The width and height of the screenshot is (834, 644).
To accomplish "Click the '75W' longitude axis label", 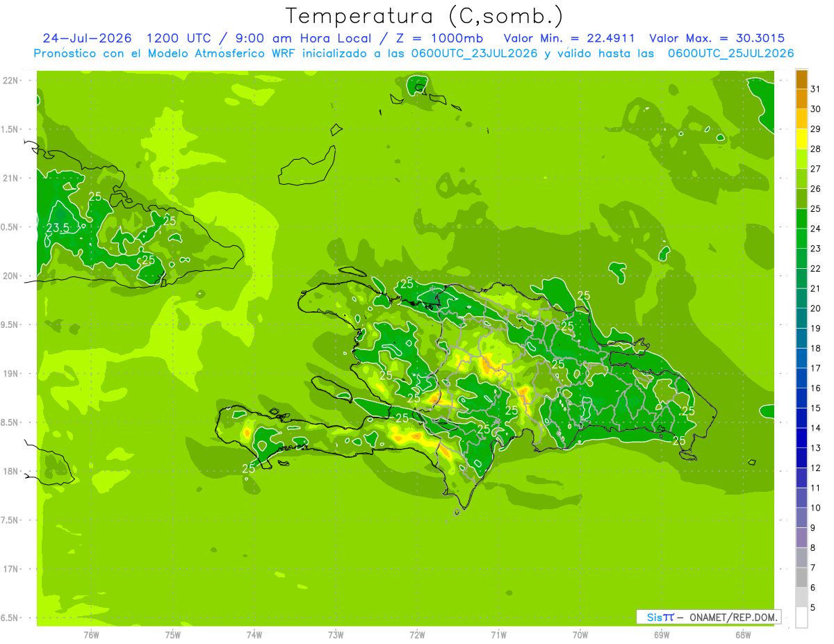I will tap(172, 634).
